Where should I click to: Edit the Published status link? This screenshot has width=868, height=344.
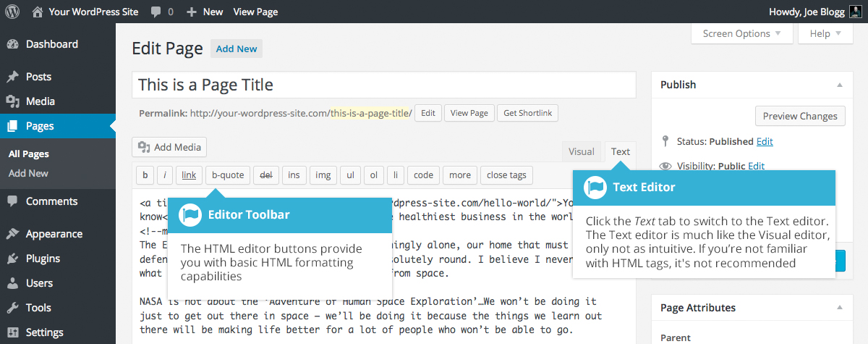(x=765, y=141)
